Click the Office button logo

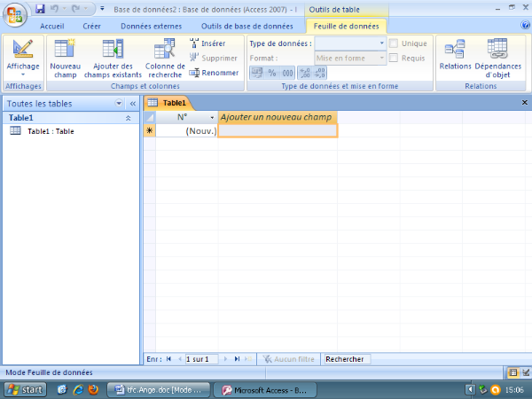point(15,15)
